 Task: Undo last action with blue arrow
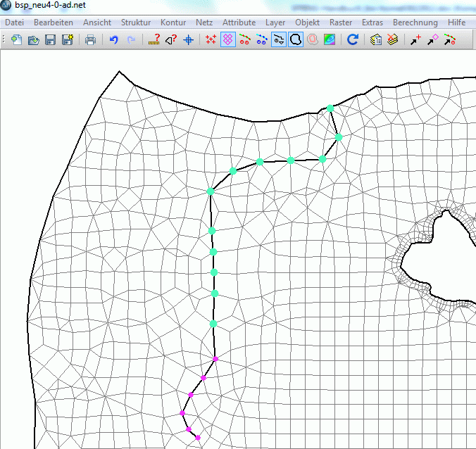114,39
